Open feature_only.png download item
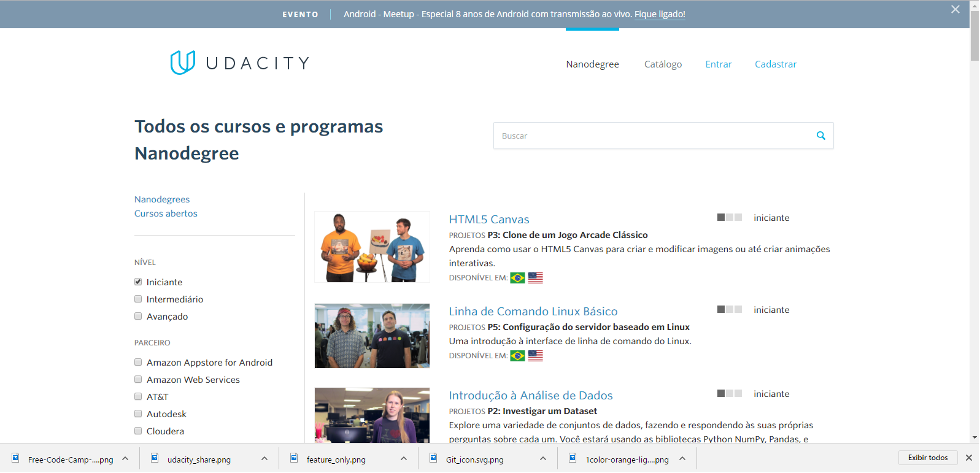 coord(336,460)
